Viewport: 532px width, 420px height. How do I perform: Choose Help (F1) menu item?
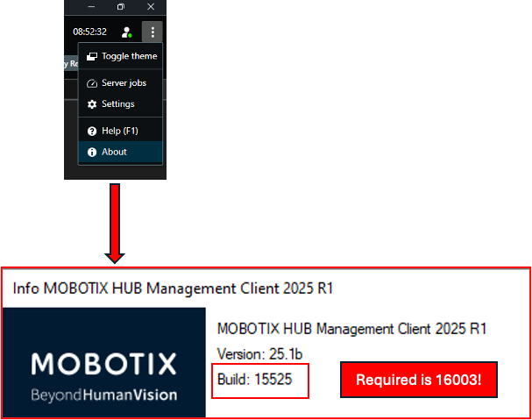(120, 131)
